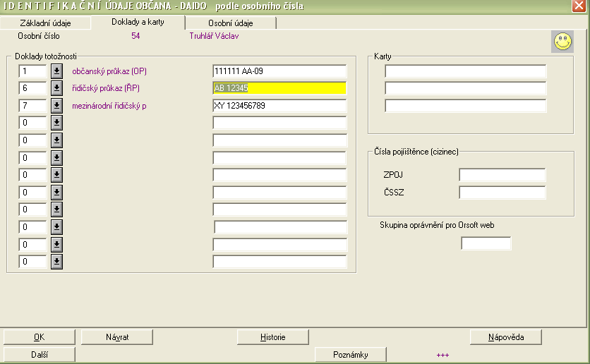Open the Historie button
The height and width of the screenshot is (364, 590).
tap(273, 337)
